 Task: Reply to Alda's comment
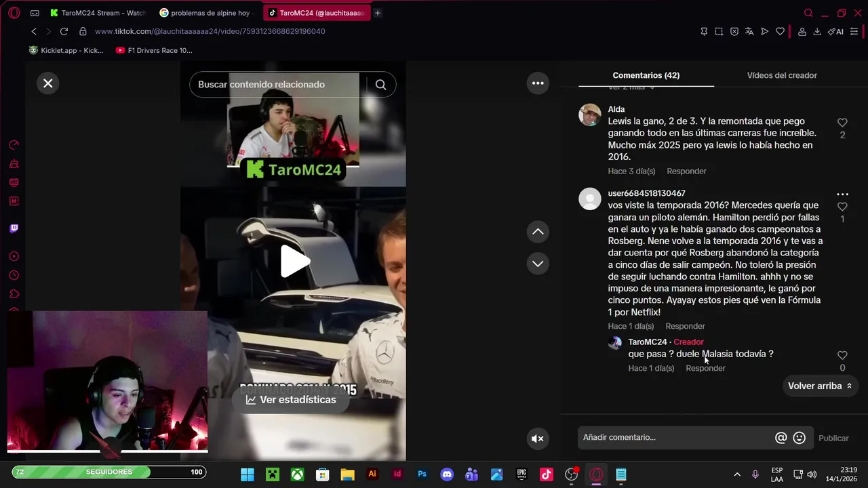pos(686,171)
